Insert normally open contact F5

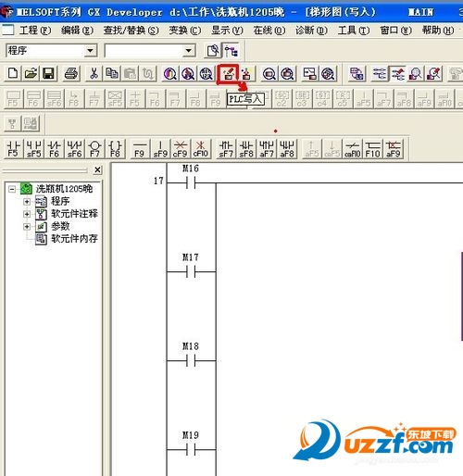tap(13, 148)
